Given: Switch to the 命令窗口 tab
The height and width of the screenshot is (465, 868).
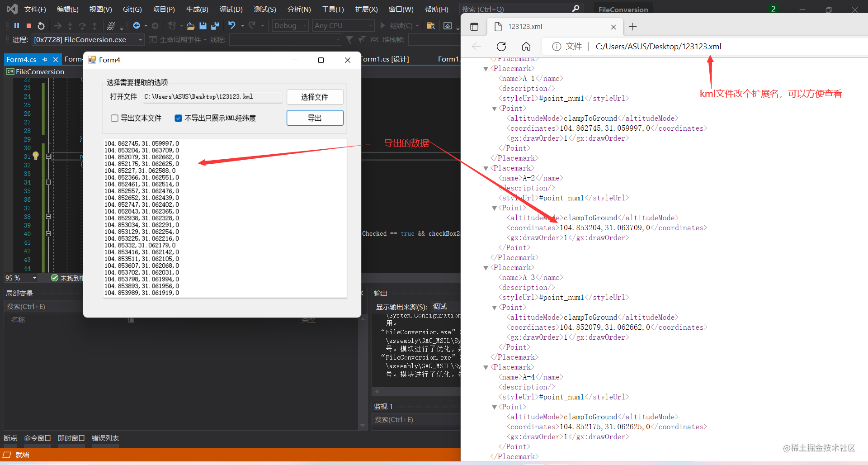Looking at the screenshot, I should [x=38, y=438].
